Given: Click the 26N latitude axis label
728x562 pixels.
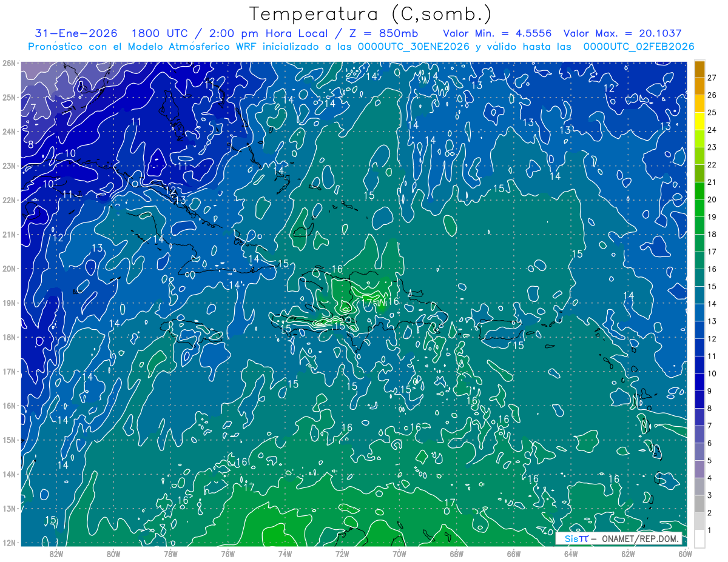Looking at the screenshot, I should point(9,63).
